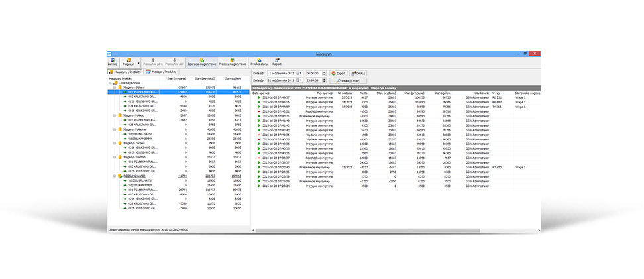The height and width of the screenshot is (279, 644).
Task: Select the Magazyny / Produkty tab
Action: [125, 71]
